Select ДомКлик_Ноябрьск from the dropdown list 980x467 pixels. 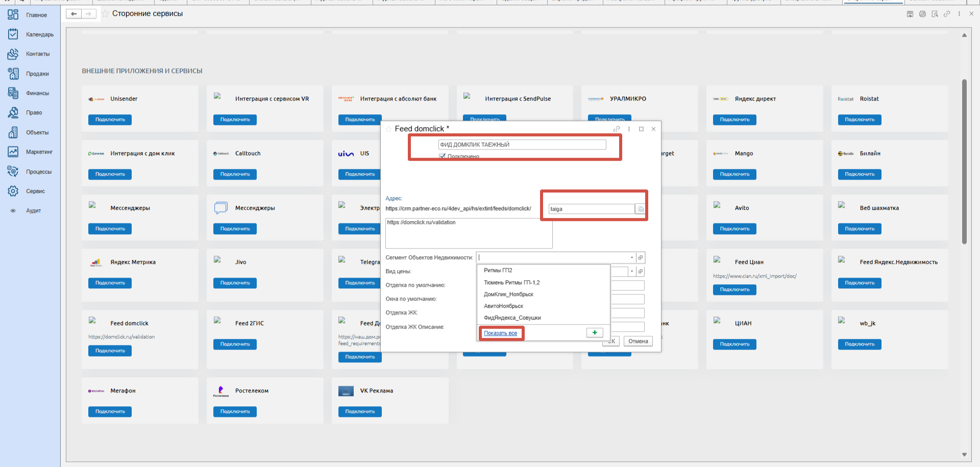pos(508,294)
